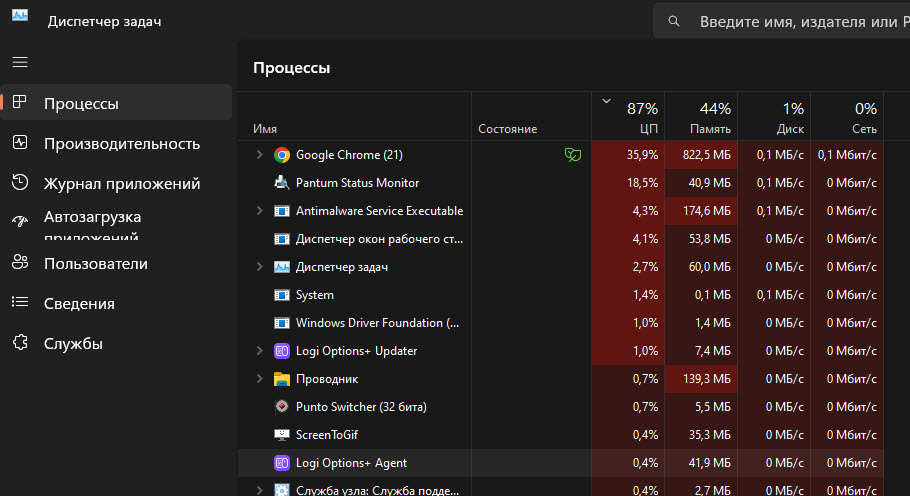Select the Сведения list icon
Viewport: 910px width, 496px height.
pos(20,302)
